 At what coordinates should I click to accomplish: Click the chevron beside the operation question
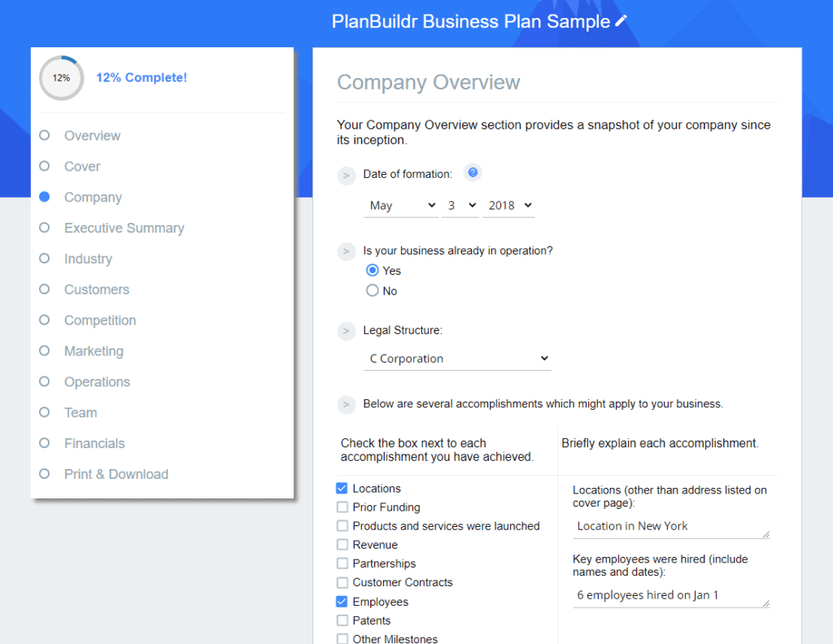coord(346,251)
